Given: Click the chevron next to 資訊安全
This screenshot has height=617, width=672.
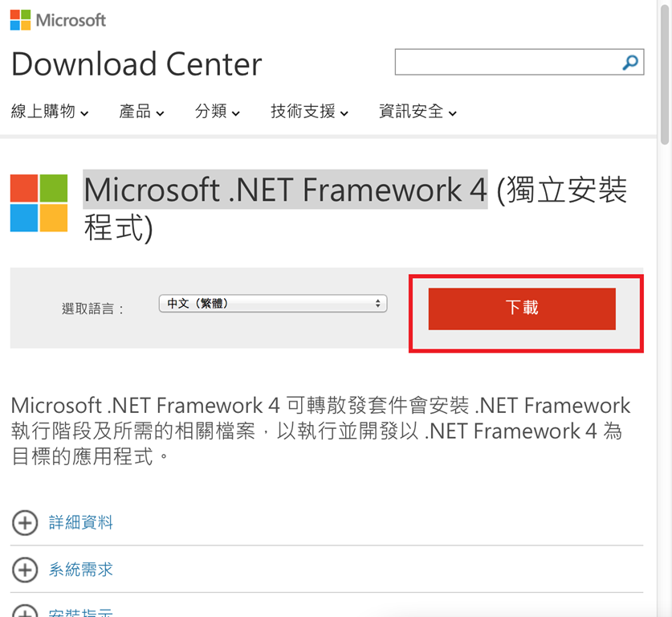Looking at the screenshot, I should point(453,113).
